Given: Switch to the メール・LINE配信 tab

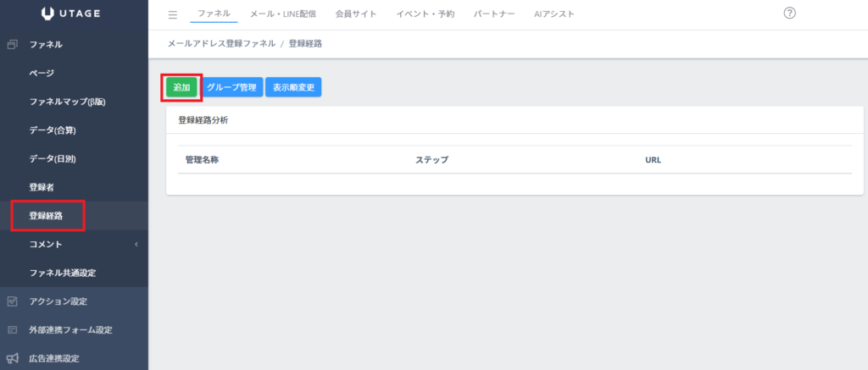Looking at the screenshot, I should coord(283,14).
